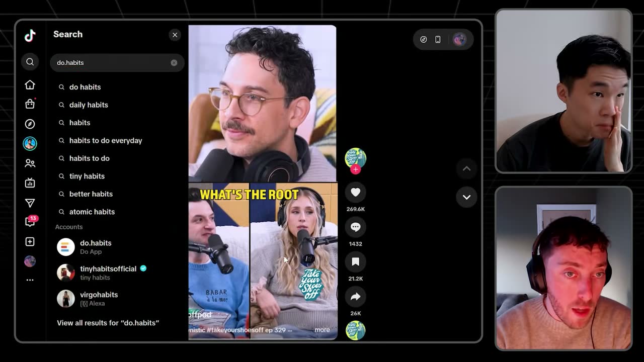Viewport: 644px width, 362px height.
Task: Click the playing podcast video
Action: point(263,182)
